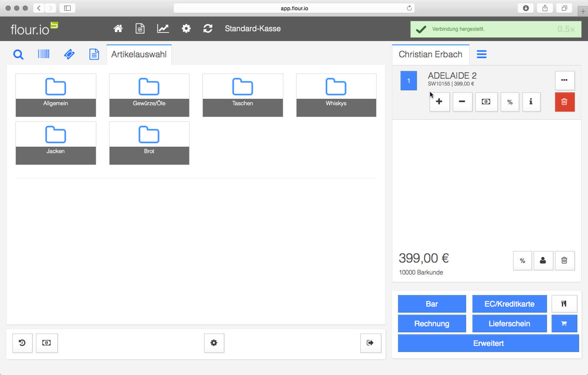This screenshot has height=375, width=588.
Task: Click the Safari address bar
Action: tap(294, 8)
